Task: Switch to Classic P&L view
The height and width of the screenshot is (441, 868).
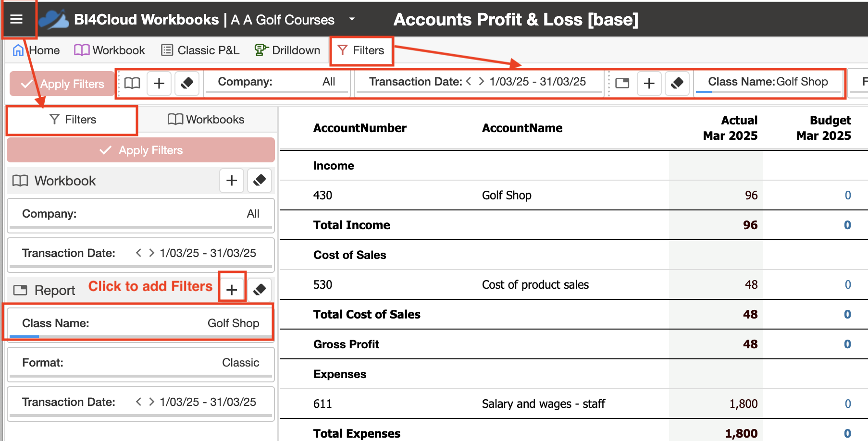Action: [200, 50]
